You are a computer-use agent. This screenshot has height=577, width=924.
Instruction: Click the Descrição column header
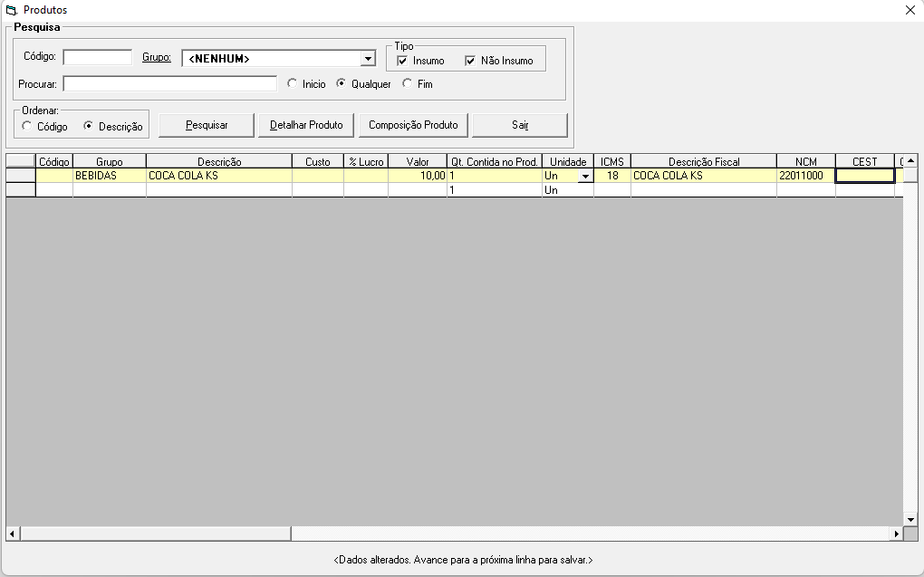pyautogui.click(x=219, y=161)
